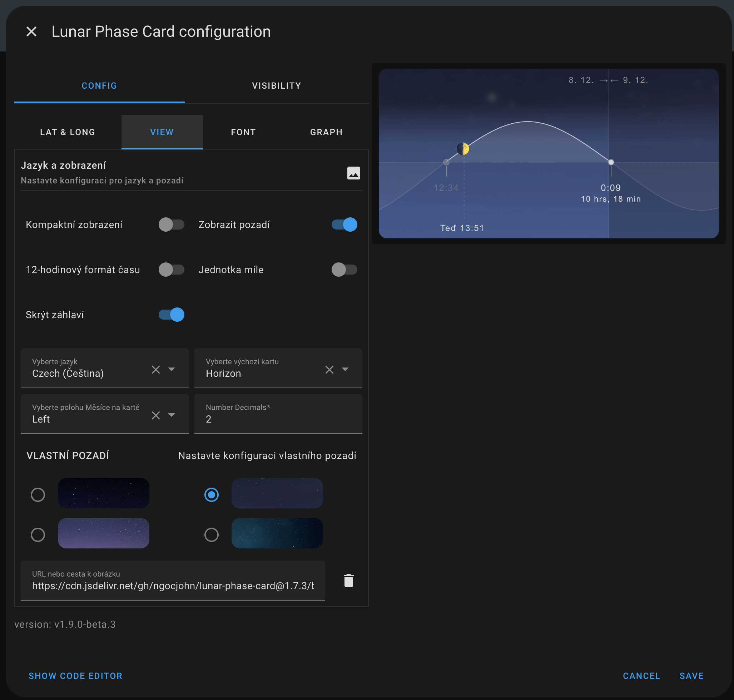
Task: Click the moon icon on the graph
Action: 462,148
